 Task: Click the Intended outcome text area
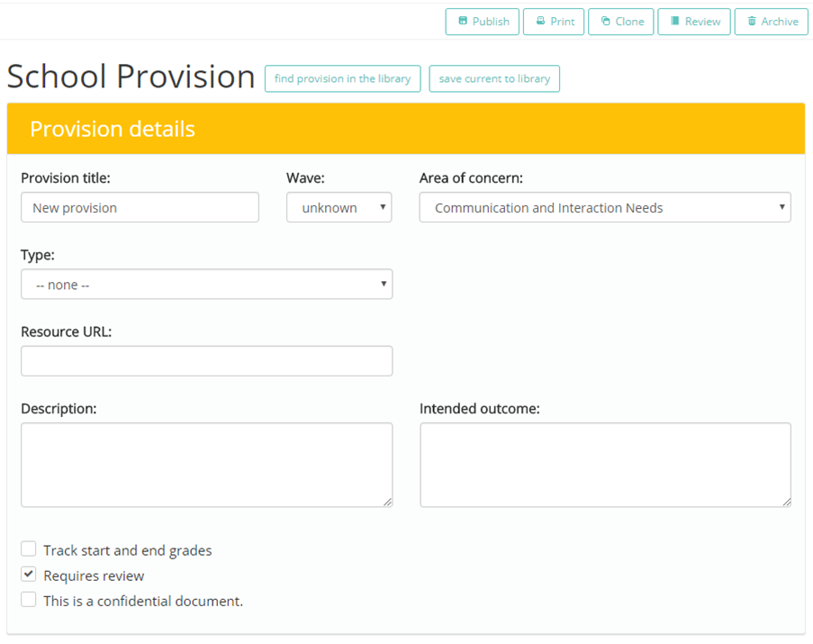point(604,464)
